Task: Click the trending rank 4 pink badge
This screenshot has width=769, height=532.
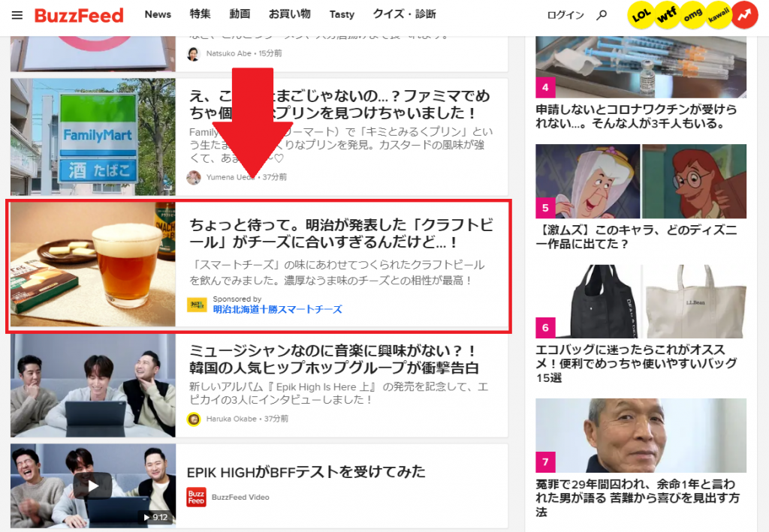Action: [x=545, y=88]
